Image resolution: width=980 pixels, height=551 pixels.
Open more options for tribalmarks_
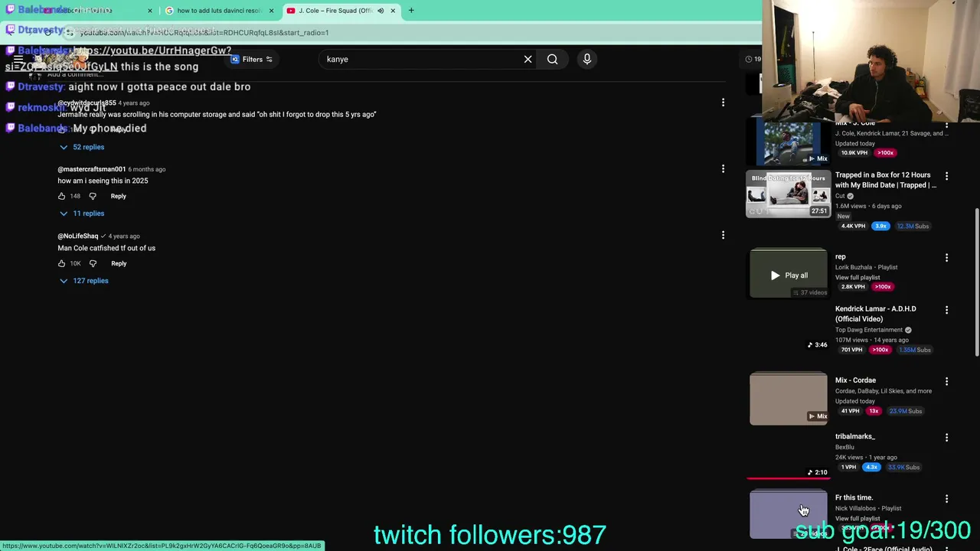coord(946,438)
